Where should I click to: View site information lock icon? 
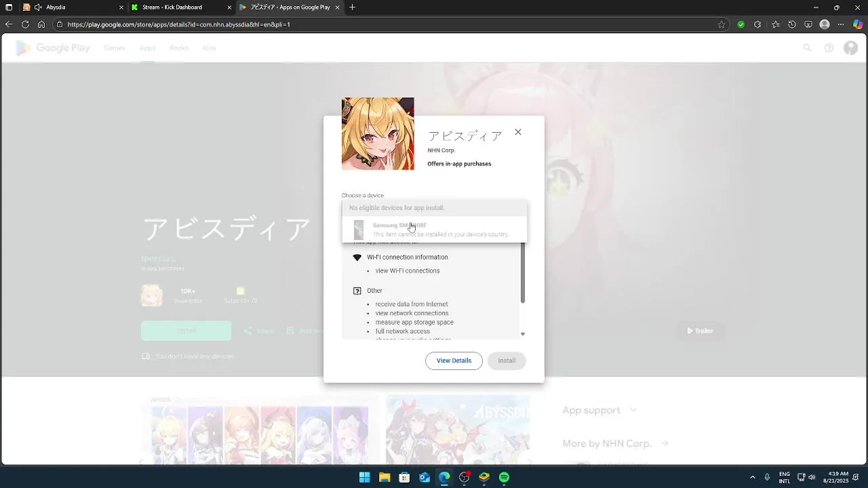(60, 24)
